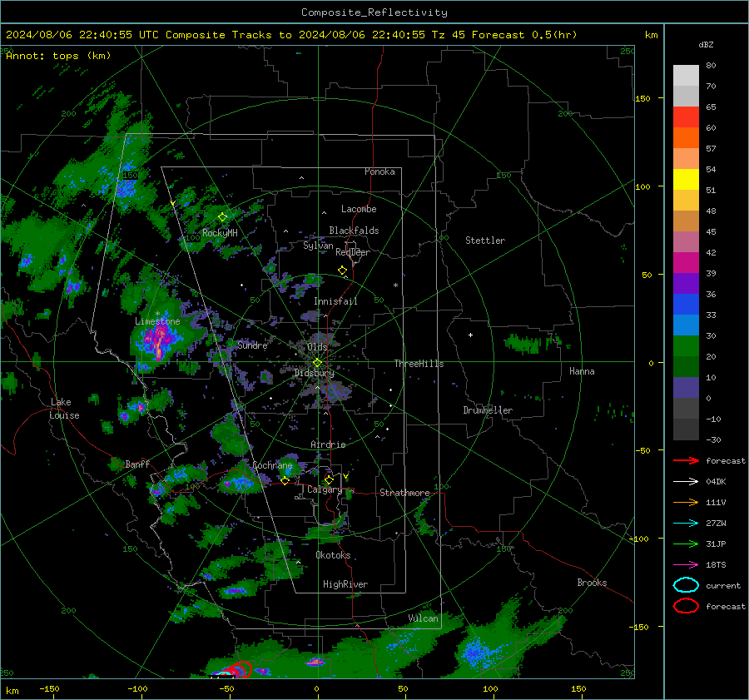Select the magenta 18TS track arrow
749x700 pixels.
686,565
